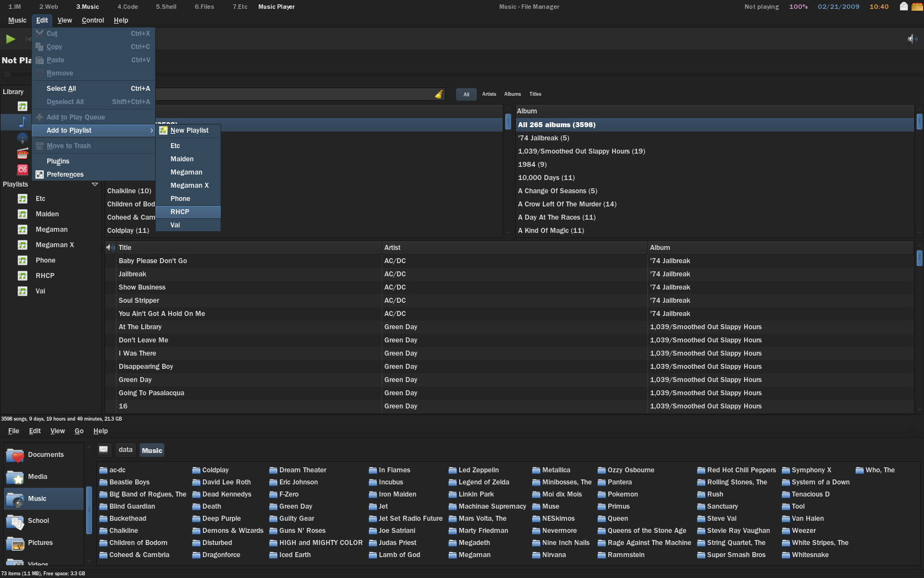Click the Preferences icon in the Edit menu

coord(40,175)
